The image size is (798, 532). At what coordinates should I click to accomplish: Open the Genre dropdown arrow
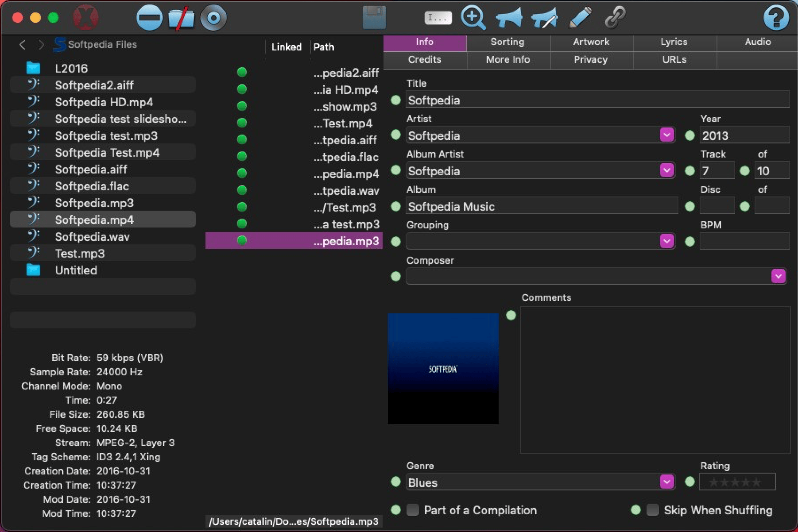666,482
